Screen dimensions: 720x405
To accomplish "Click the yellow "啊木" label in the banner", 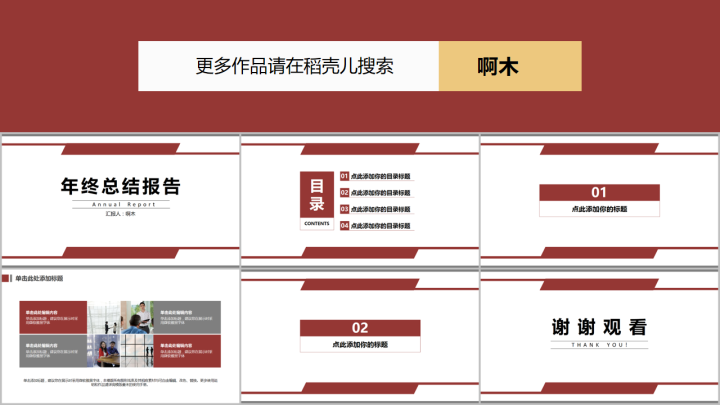I will tap(509, 67).
